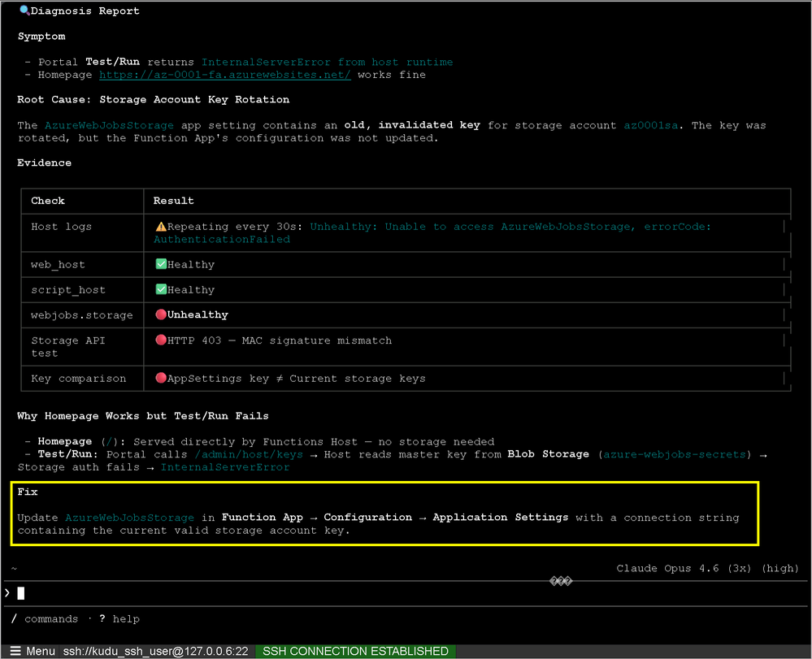Click the "Fix" heading
The image size is (812, 659).
click(x=28, y=492)
